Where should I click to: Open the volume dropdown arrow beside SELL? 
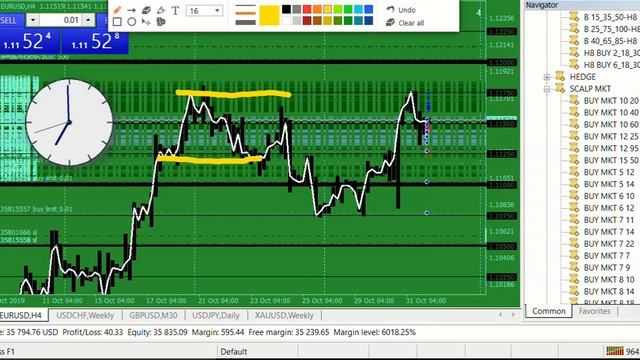coord(33,20)
